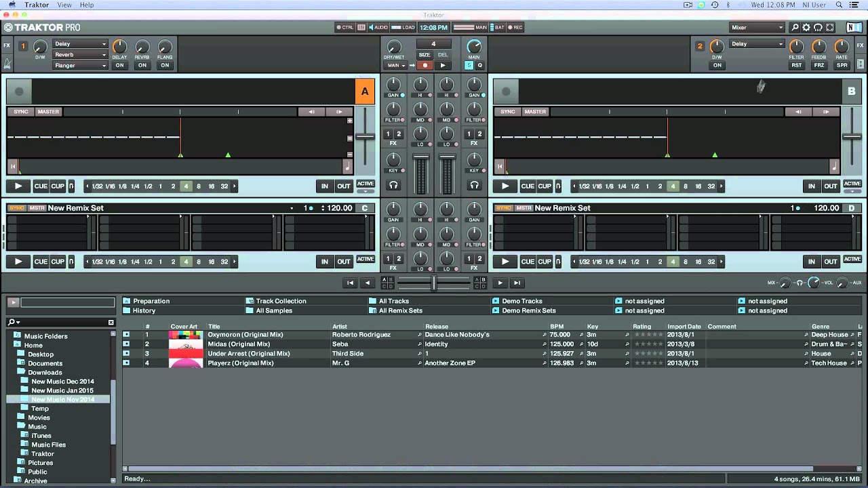
Task: Click the metronome icon under left FX
Action: (x=7, y=64)
